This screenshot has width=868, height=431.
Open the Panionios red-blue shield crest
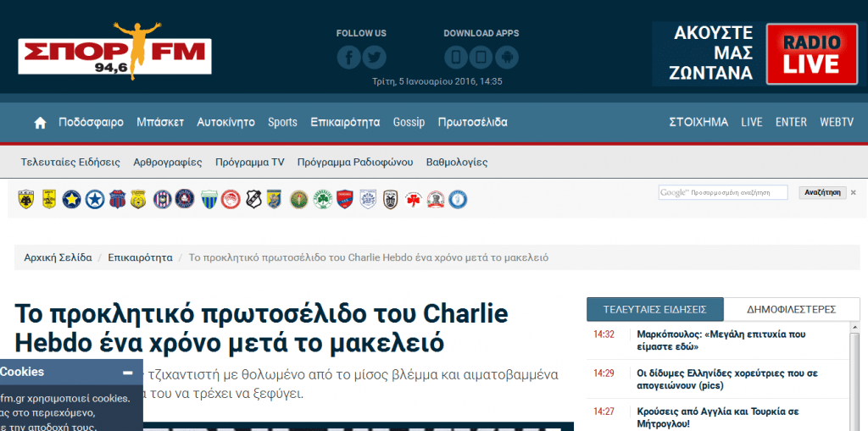(345, 199)
